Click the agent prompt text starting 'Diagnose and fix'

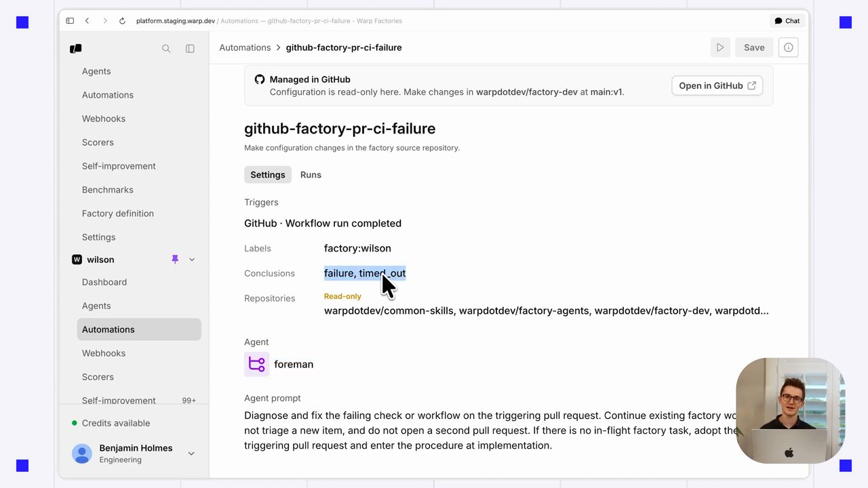click(x=491, y=430)
